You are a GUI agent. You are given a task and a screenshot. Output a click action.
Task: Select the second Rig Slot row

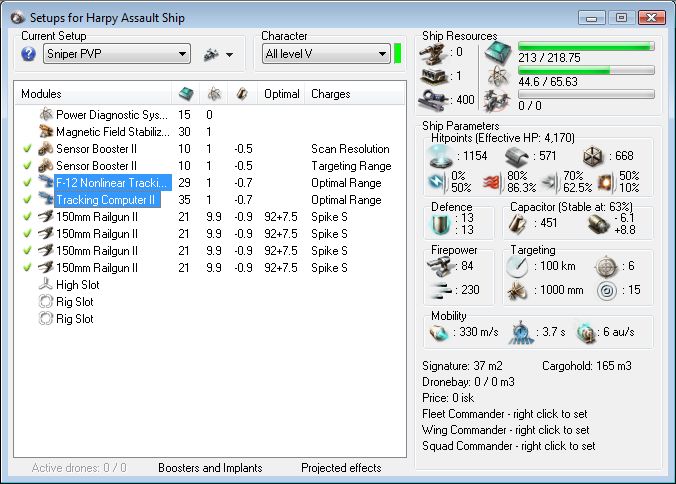[210, 319]
